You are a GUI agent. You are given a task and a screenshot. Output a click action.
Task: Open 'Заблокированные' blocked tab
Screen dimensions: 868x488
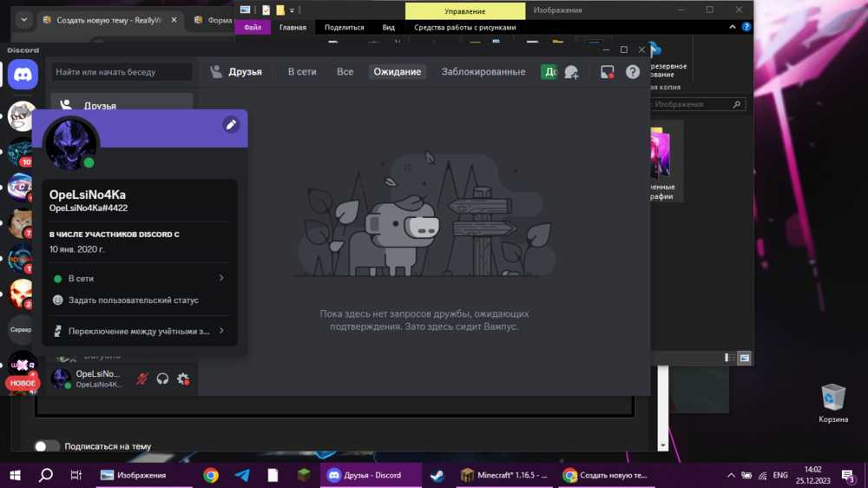pos(483,72)
